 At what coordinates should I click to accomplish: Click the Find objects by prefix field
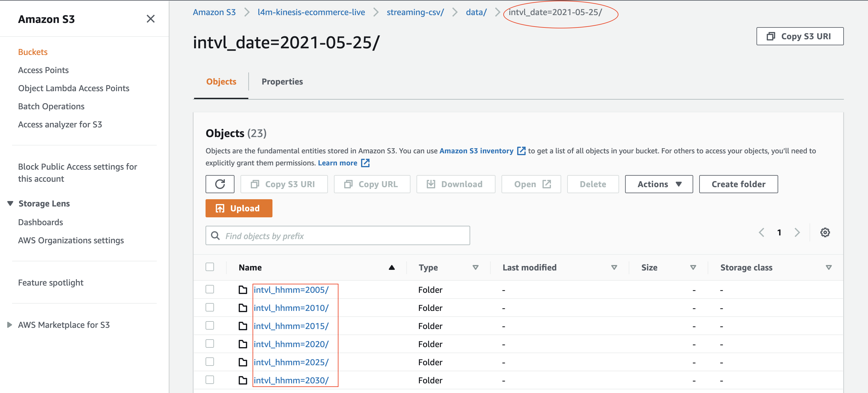(338, 236)
